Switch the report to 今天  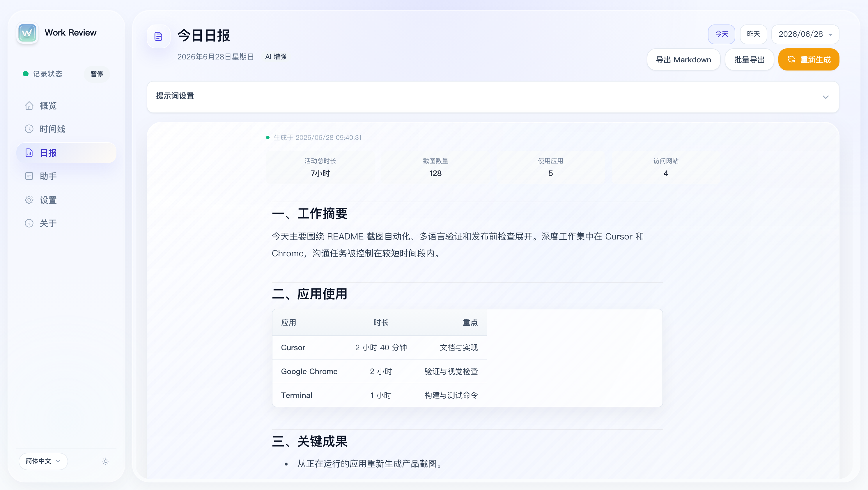(721, 34)
